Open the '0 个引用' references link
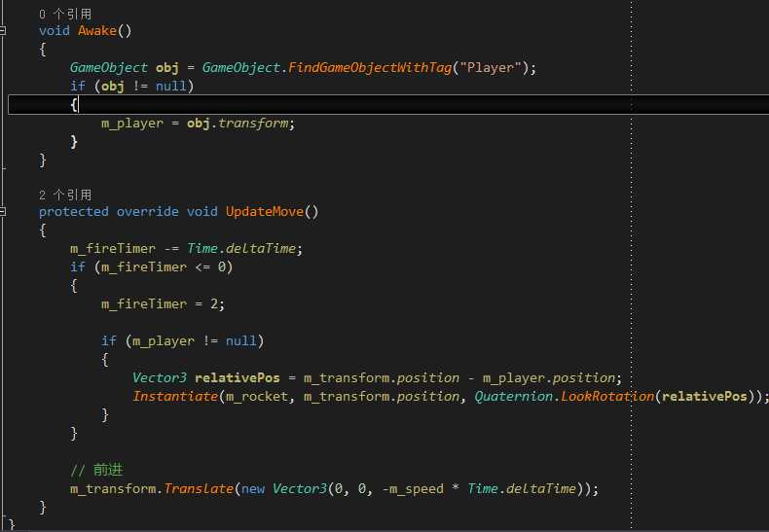Screen dimensions: 769x532 coord(65,15)
